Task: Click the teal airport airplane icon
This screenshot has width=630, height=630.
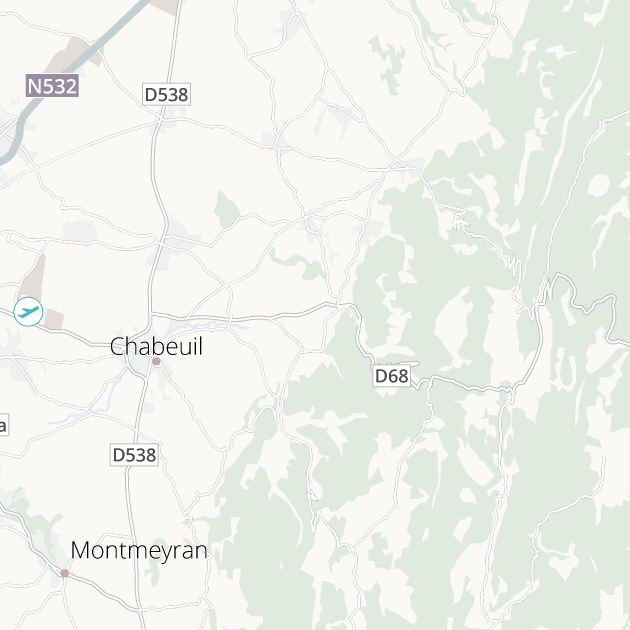Action: point(28,311)
